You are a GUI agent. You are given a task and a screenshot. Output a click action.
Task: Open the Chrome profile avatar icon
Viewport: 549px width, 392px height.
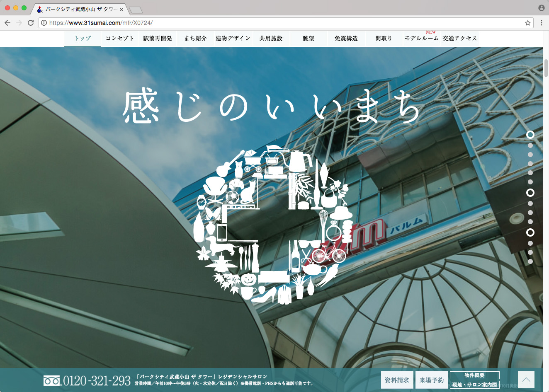(x=542, y=8)
